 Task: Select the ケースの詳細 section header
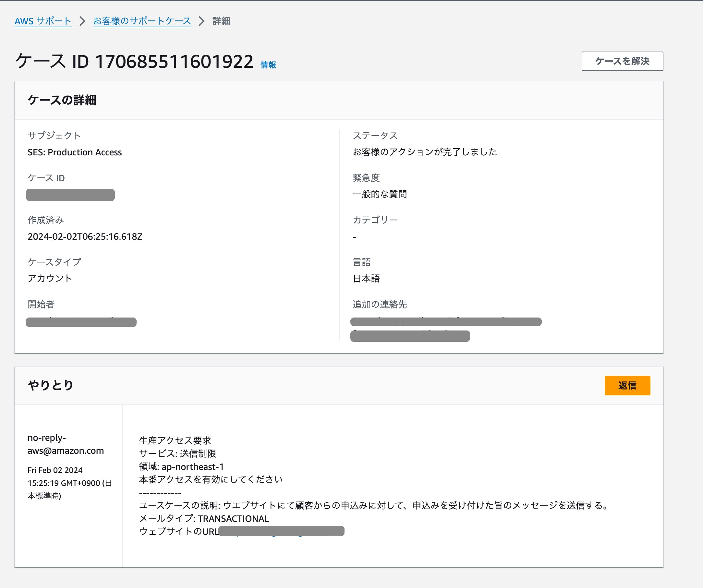click(62, 100)
